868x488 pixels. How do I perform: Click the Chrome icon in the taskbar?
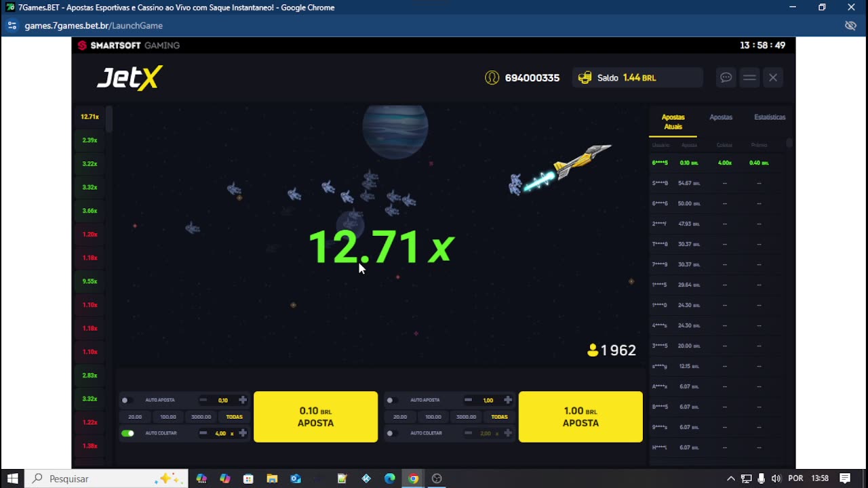click(413, 479)
